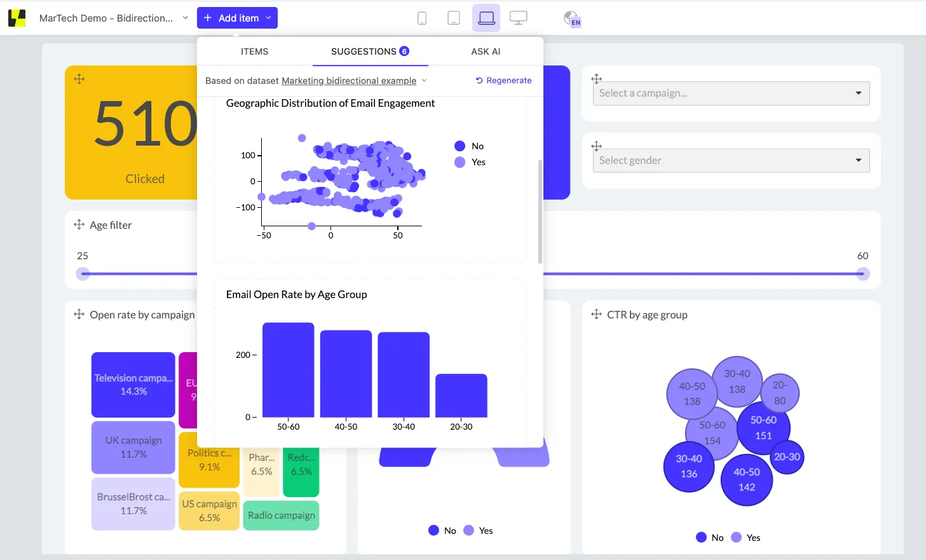Toggle Yes legend under the middle chart
Image resolution: width=926 pixels, height=560 pixels.
(478, 530)
